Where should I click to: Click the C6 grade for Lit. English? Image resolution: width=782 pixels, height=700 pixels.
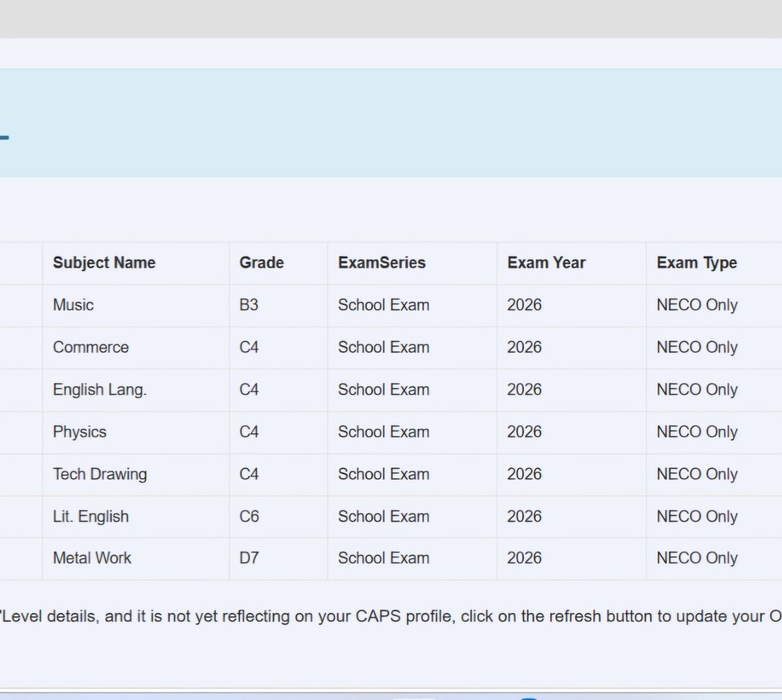click(249, 517)
